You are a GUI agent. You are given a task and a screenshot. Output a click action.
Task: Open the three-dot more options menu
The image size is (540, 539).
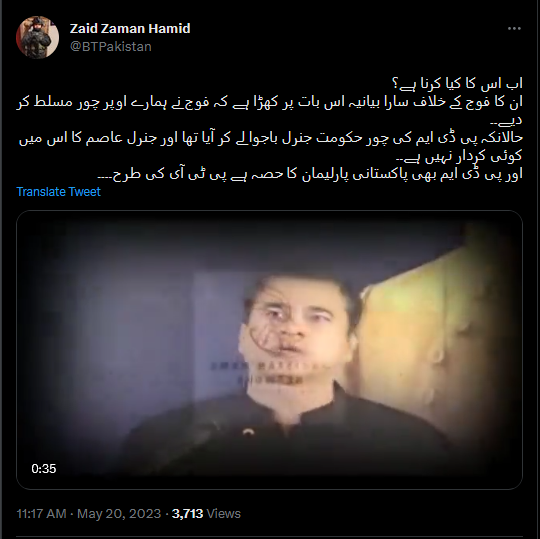(514, 29)
